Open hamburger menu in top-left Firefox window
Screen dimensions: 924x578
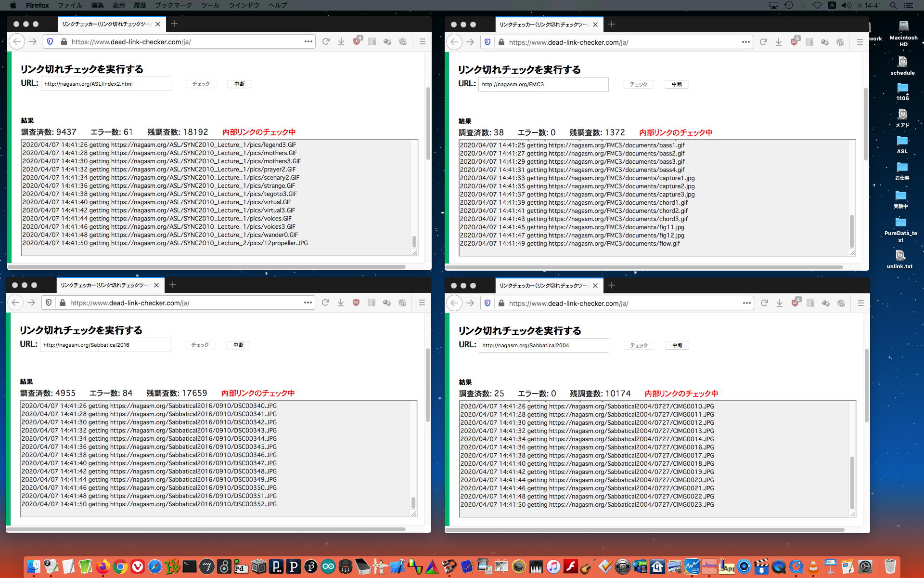point(422,42)
